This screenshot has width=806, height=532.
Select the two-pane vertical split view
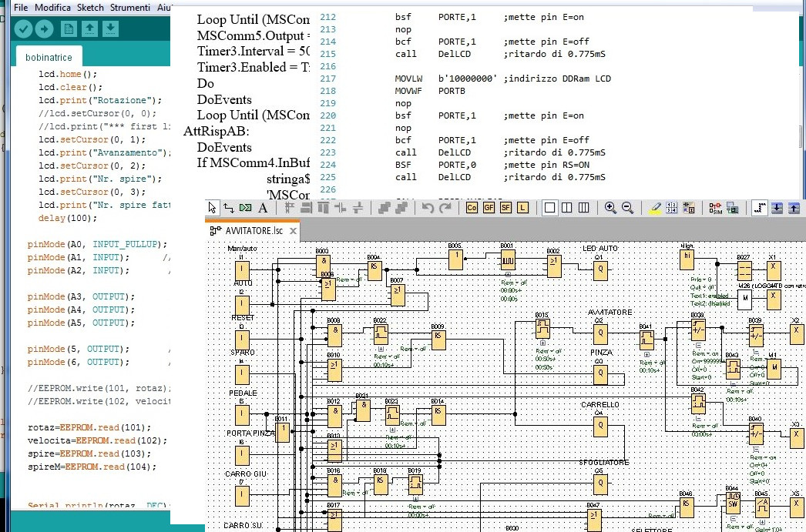567,208
